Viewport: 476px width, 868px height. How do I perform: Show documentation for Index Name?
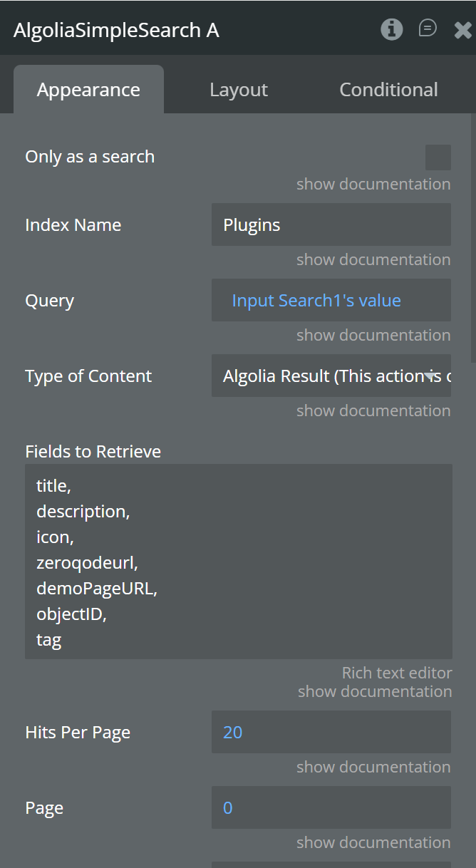click(x=373, y=260)
